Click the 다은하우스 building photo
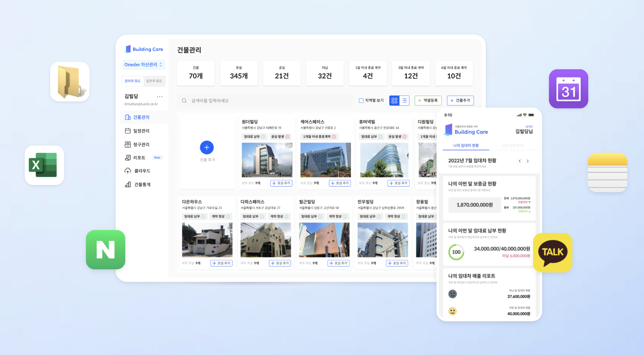644x355 pixels. [207, 240]
